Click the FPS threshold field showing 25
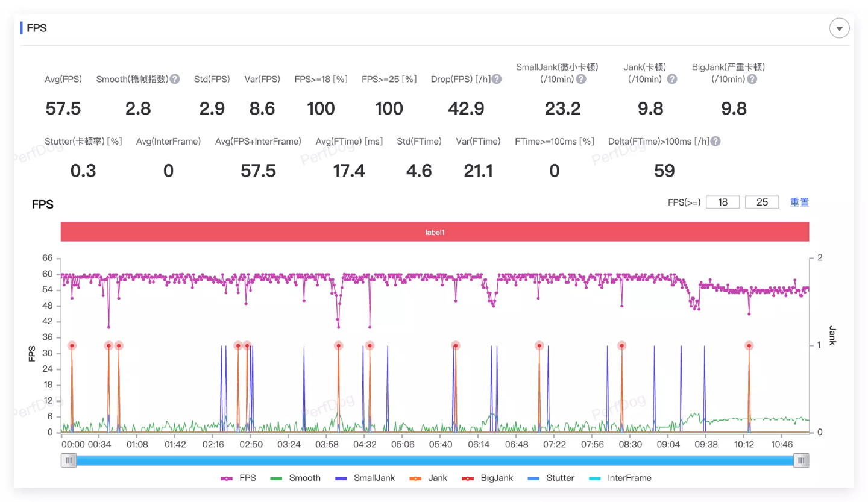 (762, 202)
